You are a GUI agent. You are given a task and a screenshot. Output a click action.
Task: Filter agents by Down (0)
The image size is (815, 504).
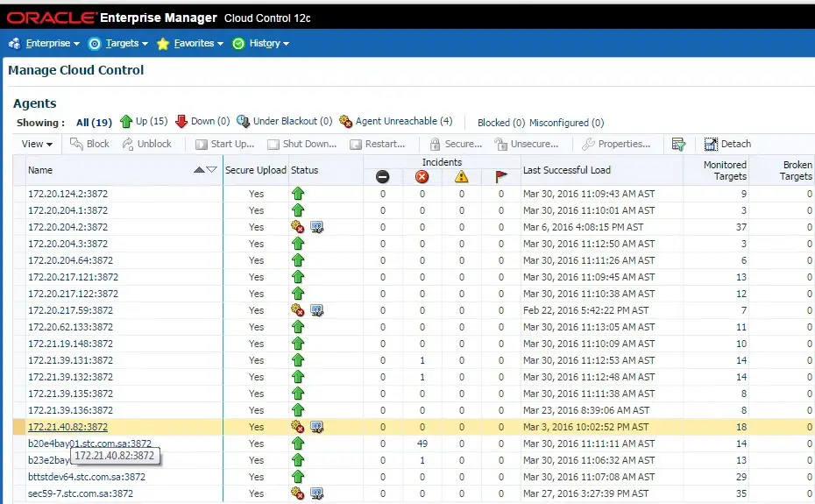[x=210, y=121]
